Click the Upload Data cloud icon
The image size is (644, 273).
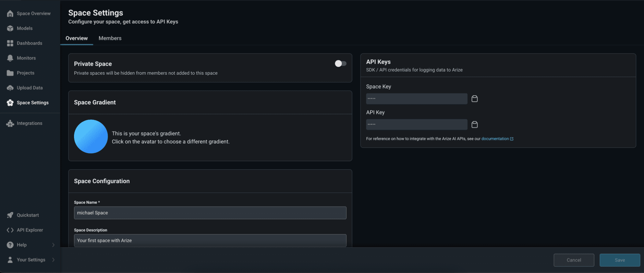point(10,88)
